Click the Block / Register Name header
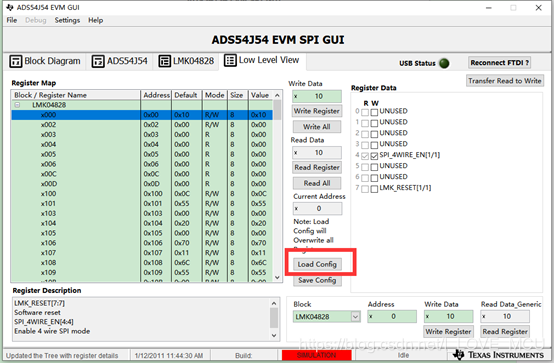 76,95
